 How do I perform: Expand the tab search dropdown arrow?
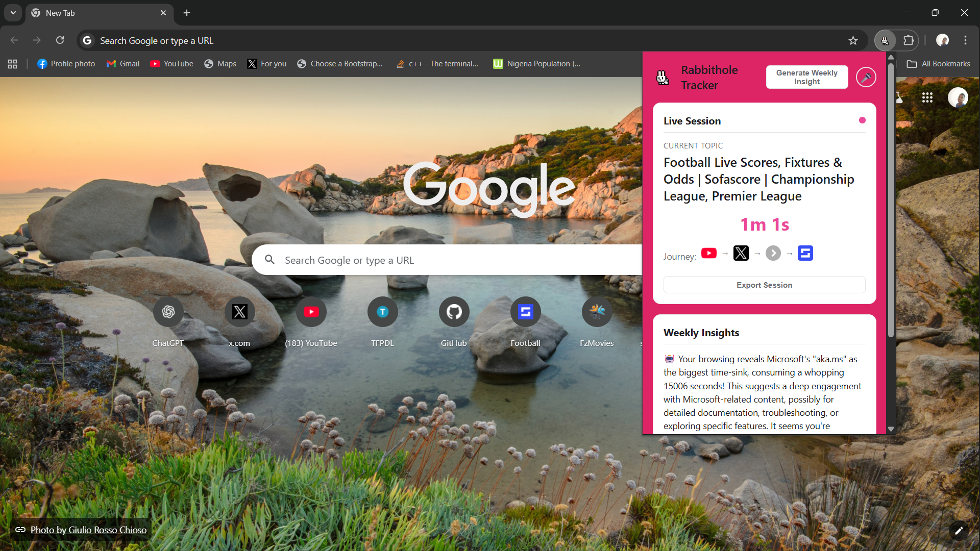click(13, 13)
